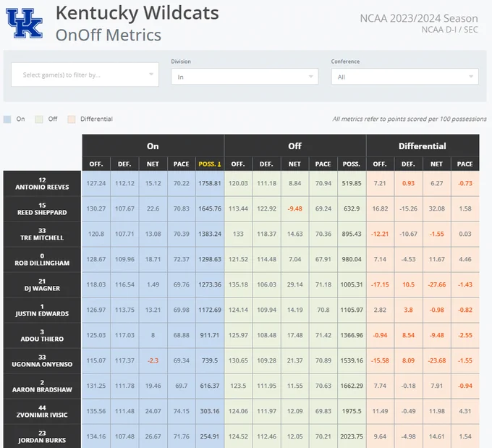Click possessions value 1645.76
The height and width of the screenshot is (448, 492).
tap(210, 208)
